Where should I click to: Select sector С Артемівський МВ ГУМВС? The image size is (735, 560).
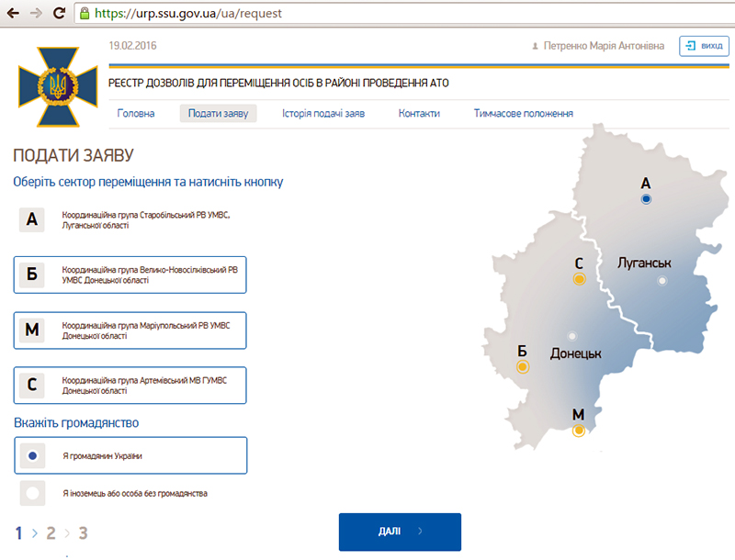[130, 386]
